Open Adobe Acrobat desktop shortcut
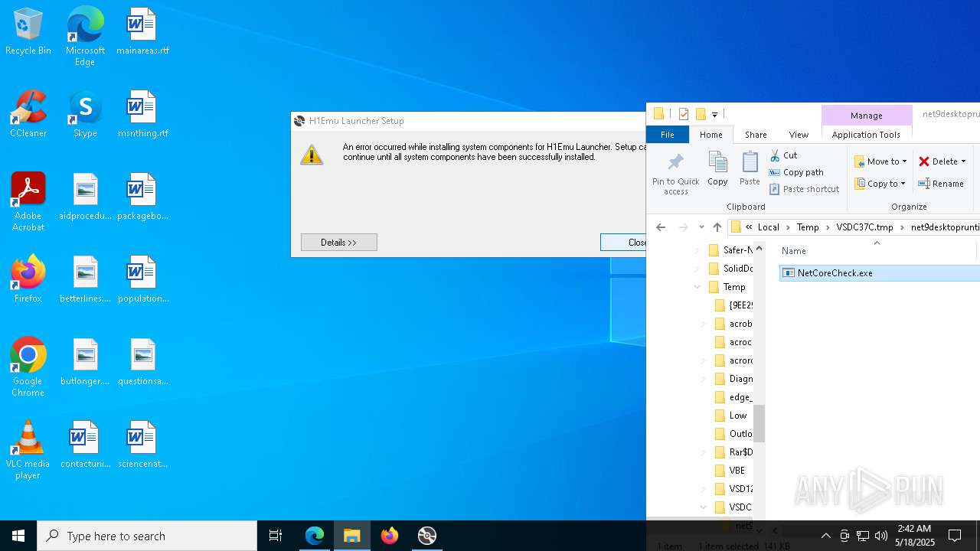 (x=28, y=202)
